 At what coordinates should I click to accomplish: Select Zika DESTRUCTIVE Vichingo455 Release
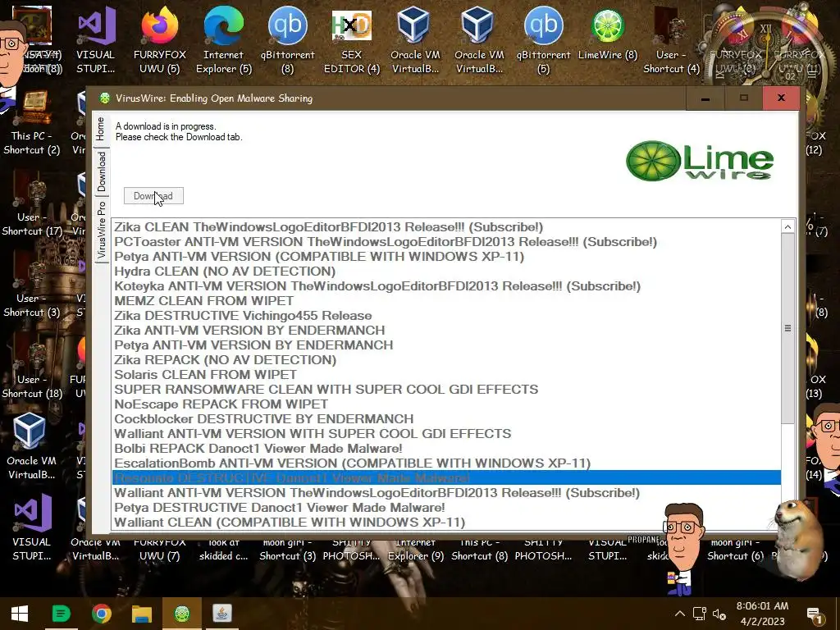(x=446, y=316)
